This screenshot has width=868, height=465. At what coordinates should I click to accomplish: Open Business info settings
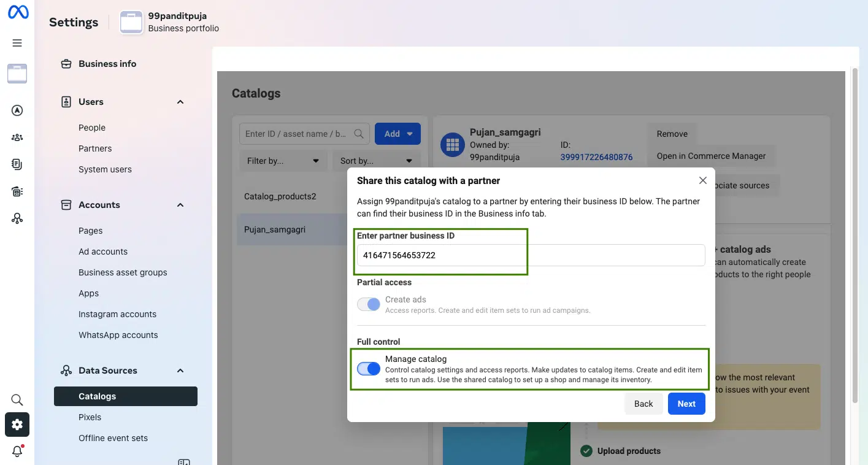(107, 64)
